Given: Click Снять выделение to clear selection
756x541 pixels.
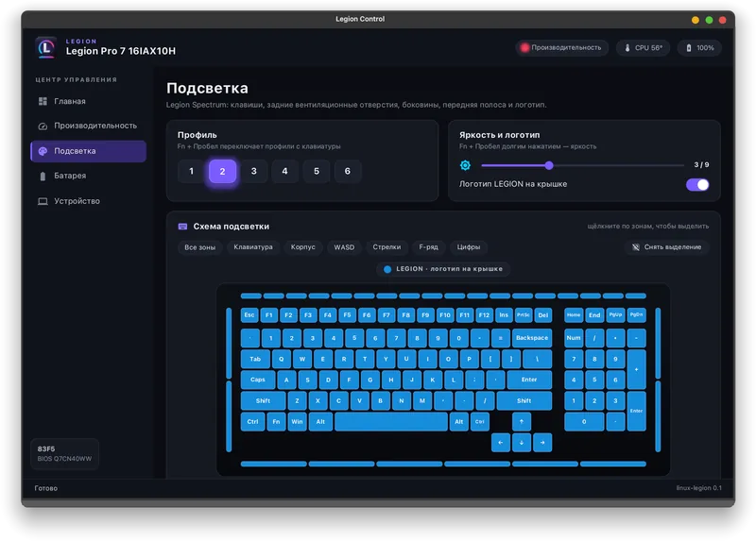Looking at the screenshot, I should [667, 247].
